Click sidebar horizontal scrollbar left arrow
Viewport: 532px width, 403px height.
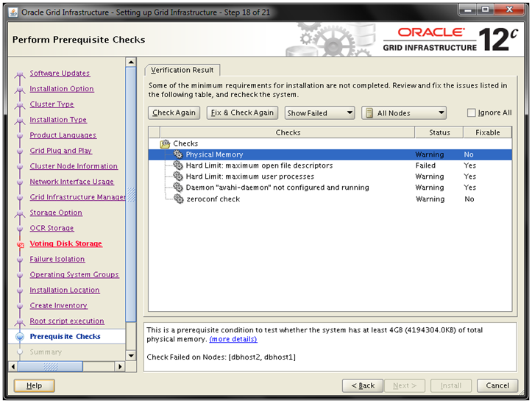[13, 366]
